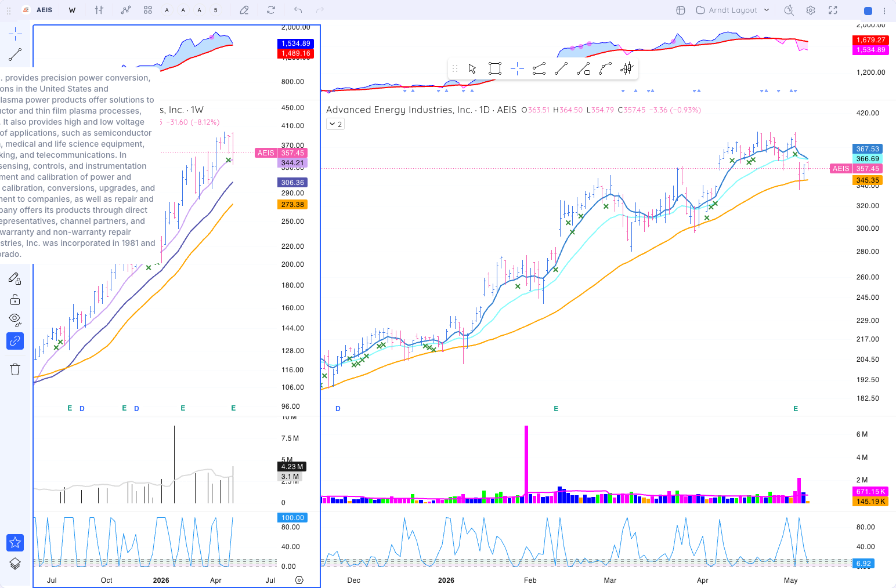Screen dimensions: 896x588
Task: Select the rectangle drawing tool
Action: pyautogui.click(x=495, y=69)
